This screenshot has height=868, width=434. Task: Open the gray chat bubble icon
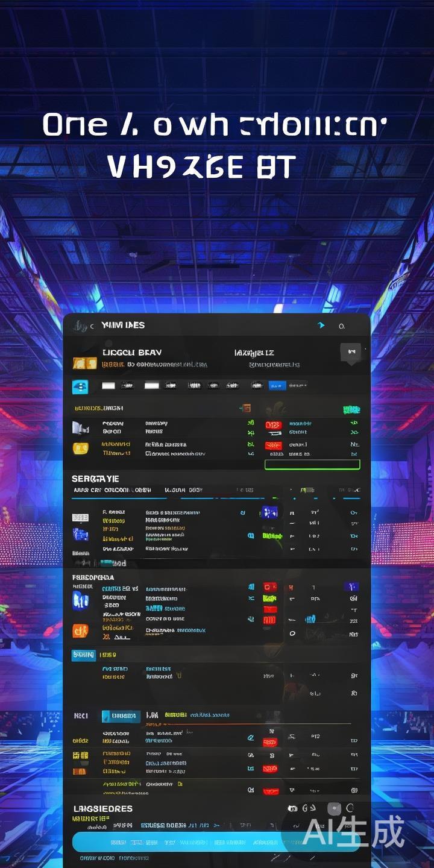[x=350, y=351]
